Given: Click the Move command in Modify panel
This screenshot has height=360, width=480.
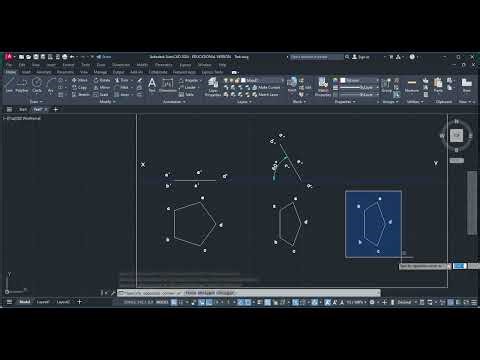Looking at the screenshot, I should (x=79, y=80).
